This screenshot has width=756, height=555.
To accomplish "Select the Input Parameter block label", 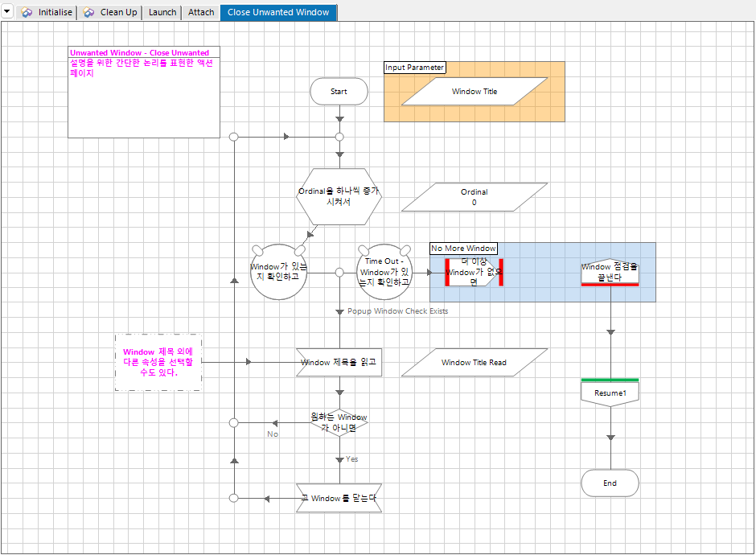I will [415, 68].
